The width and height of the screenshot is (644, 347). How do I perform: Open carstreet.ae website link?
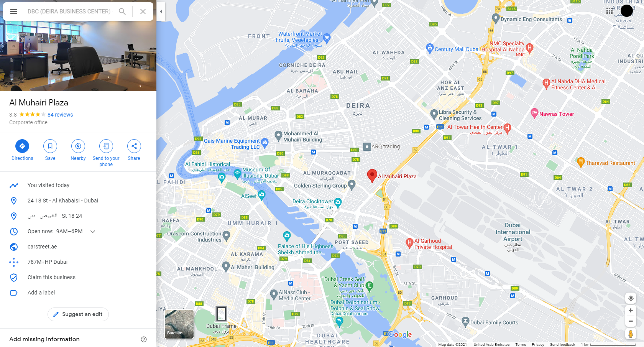click(42, 247)
